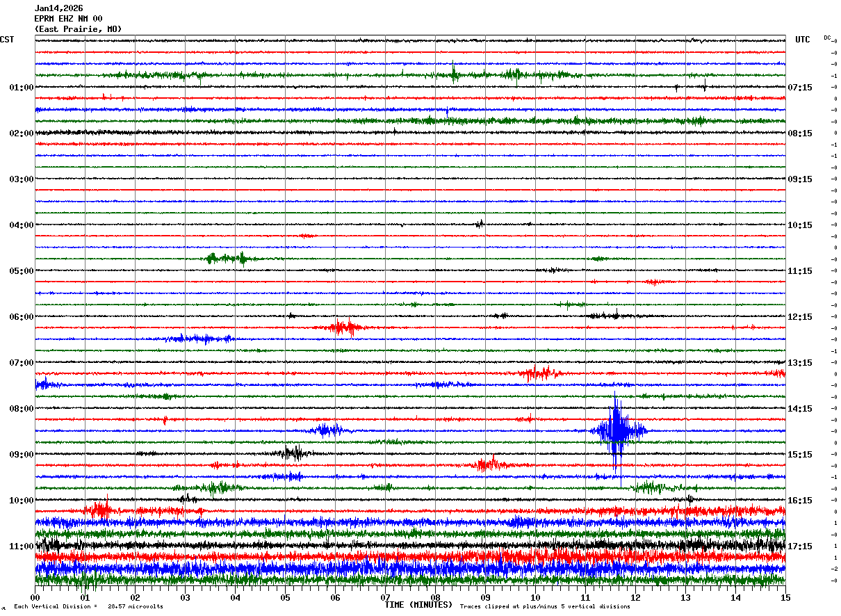The height and width of the screenshot is (616, 841).
Task: Click the (East Prairie, MO) location label
Action: coord(78,29)
